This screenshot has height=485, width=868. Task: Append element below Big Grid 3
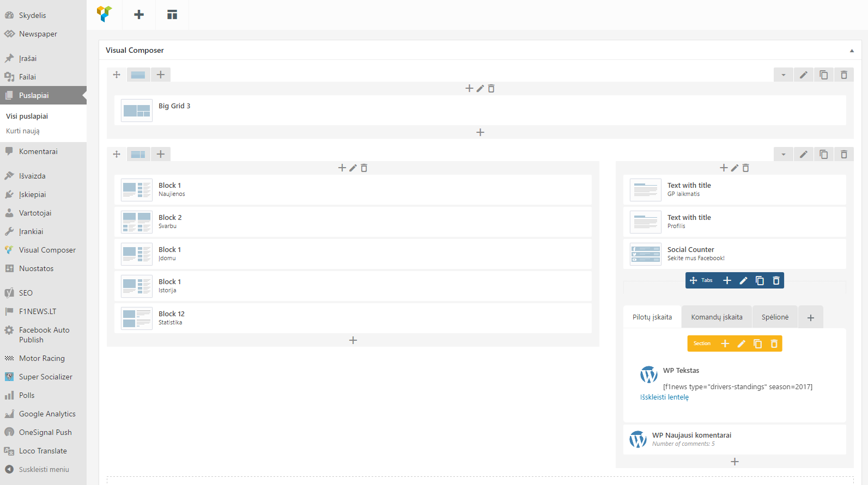[x=480, y=132]
